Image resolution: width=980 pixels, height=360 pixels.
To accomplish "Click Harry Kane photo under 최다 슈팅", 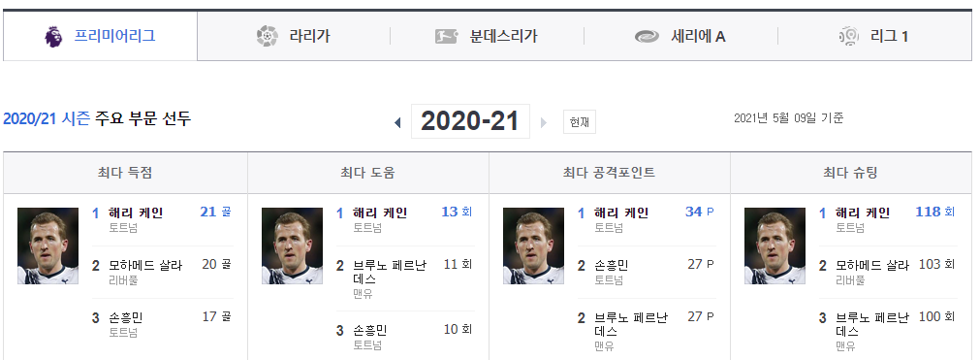I will coord(775,246).
